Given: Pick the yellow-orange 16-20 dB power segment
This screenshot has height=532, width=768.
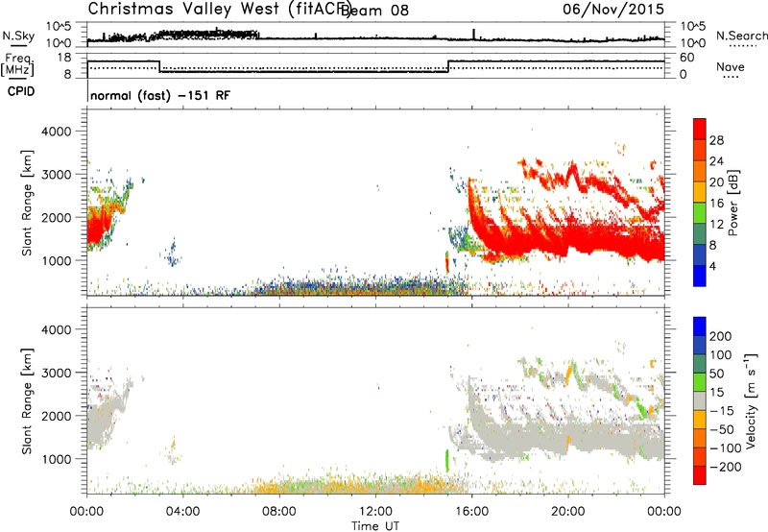Looking at the screenshot, I should coord(700,191).
